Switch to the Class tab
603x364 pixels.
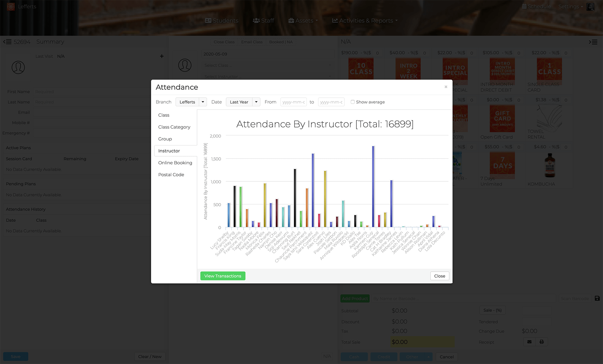coord(164,115)
